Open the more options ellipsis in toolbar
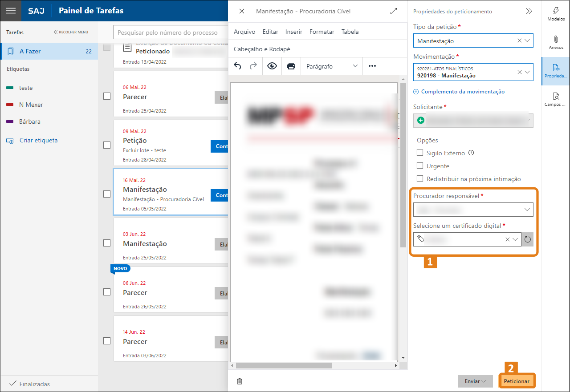 coord(372,66)
